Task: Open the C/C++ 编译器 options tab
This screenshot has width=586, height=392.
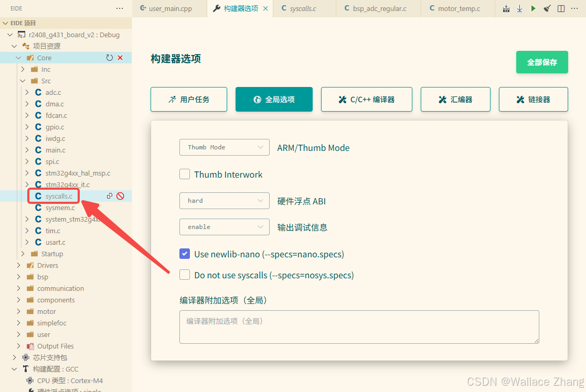Action: click(367, 99)
